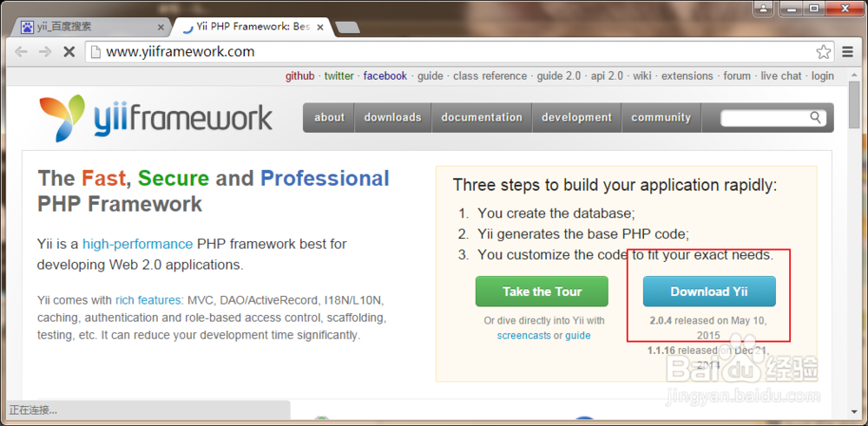Click Baidu paw favicon on first tab
The image size is (868, 426).
[x=27, y=27]
